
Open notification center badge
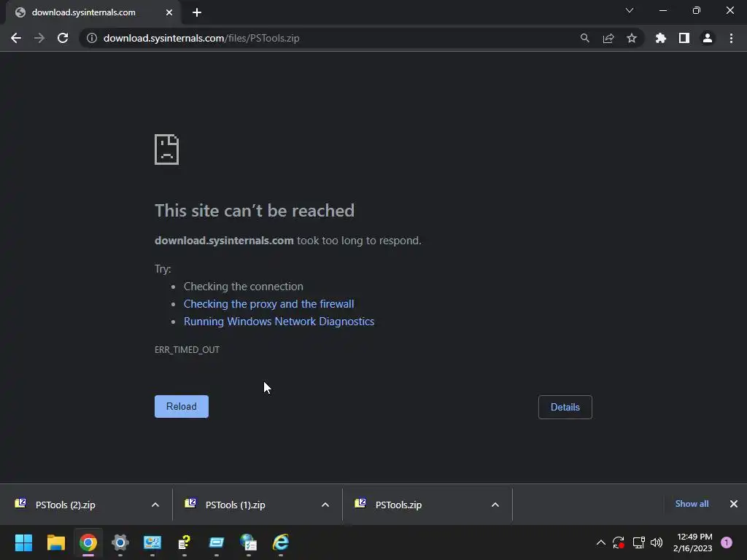pyautogui.click(x=727, y=542)
